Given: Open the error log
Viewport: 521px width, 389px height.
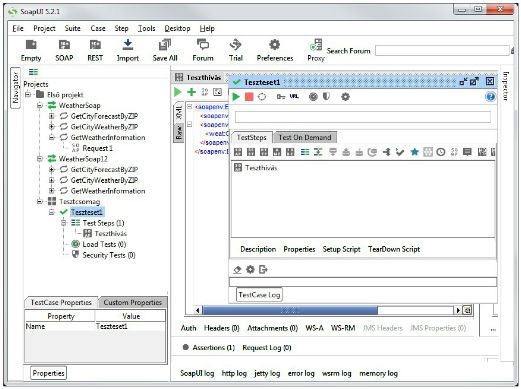Looking at the screenshot, I should (301, 373).
